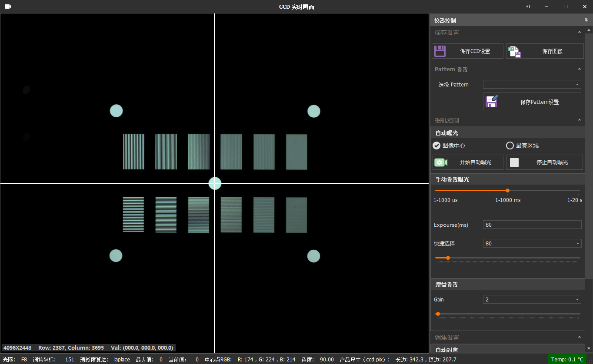Click the 手动设置曝光 section header
The width and height of the screenshot is (593, 364).
coord(507,179)
